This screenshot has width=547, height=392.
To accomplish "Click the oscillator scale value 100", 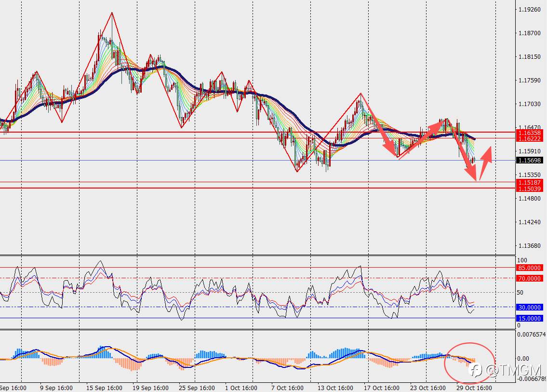I will point(522,260).
